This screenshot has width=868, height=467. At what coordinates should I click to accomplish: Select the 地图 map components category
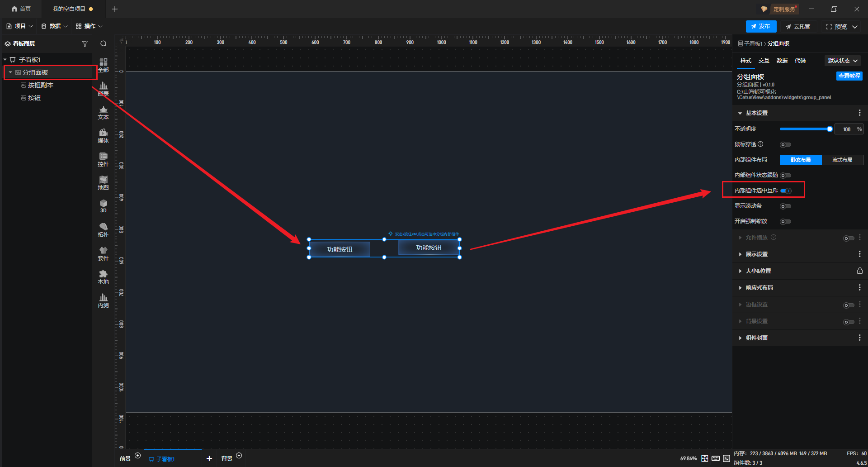103,182
